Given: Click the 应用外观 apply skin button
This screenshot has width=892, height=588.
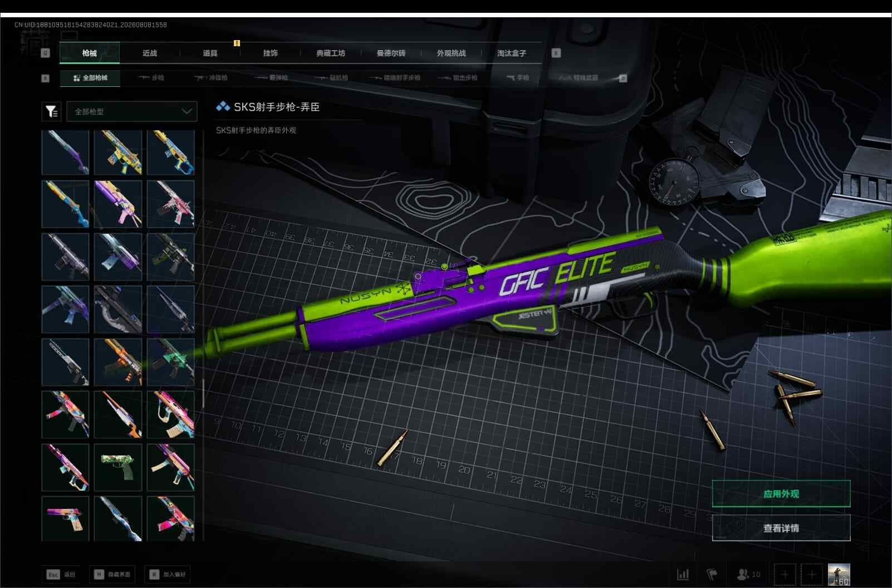Looking at the screenshot, I should click(x=781, y=493).
